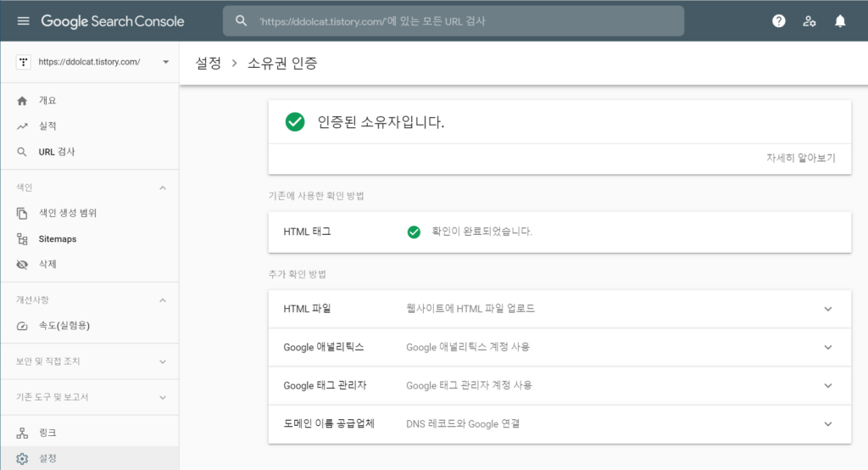Collapse the 색인 sidebar section
The width and height of the screenshot is (868, 470).
tap(163, 187)
